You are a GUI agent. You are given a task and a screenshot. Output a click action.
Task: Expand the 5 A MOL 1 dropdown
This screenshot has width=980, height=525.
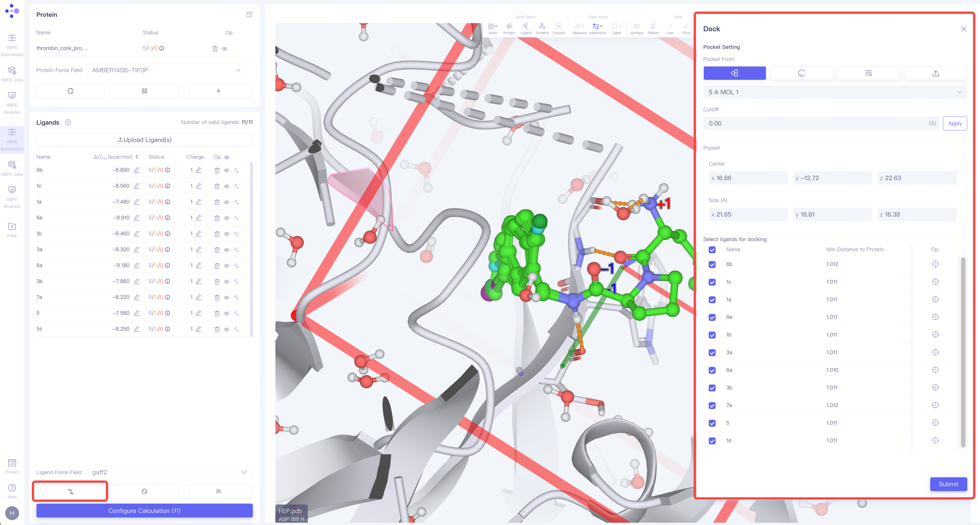[x=835, y=92]
